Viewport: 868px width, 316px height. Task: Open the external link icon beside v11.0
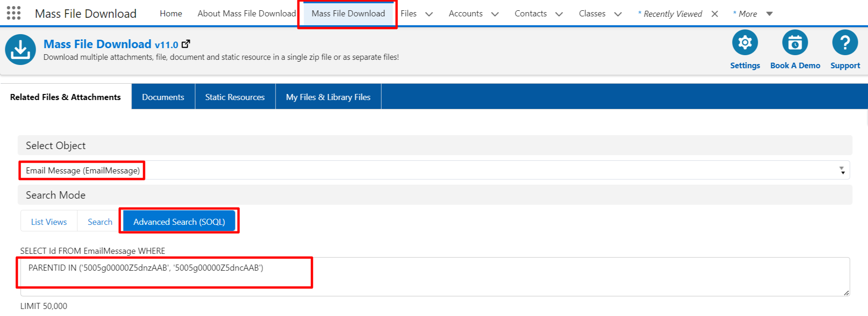point(186,44)
